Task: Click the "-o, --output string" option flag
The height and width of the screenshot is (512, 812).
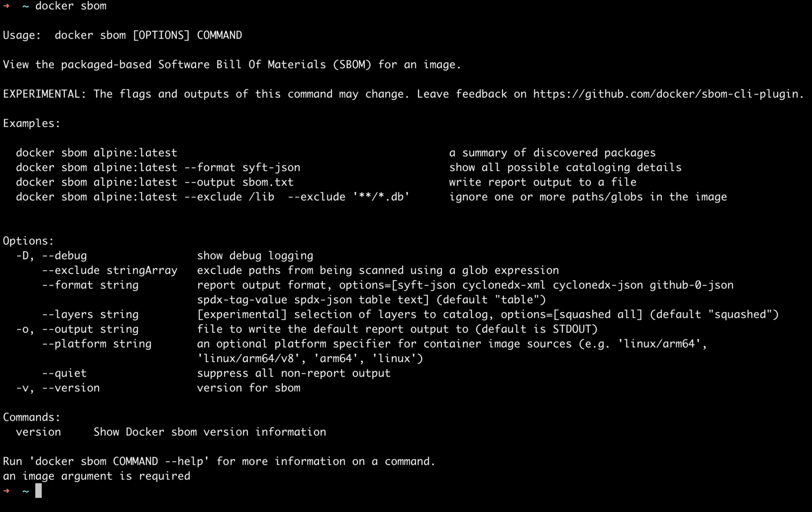Action: point(77,329)
